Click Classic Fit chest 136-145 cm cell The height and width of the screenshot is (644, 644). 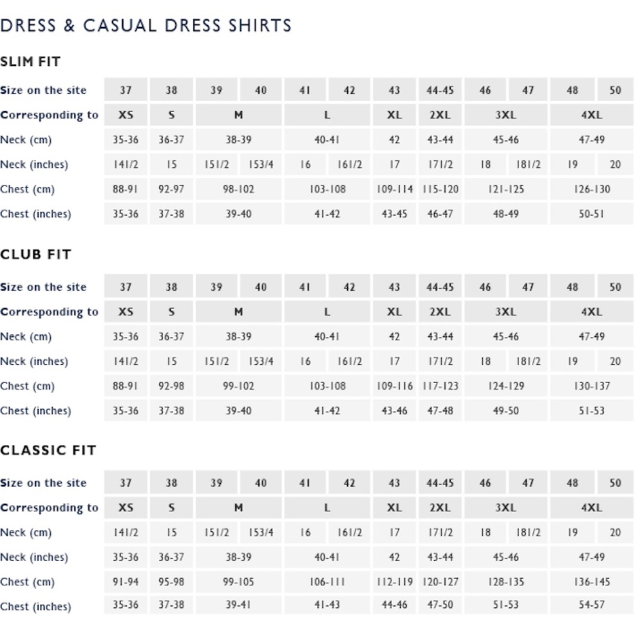pos(591,582)
